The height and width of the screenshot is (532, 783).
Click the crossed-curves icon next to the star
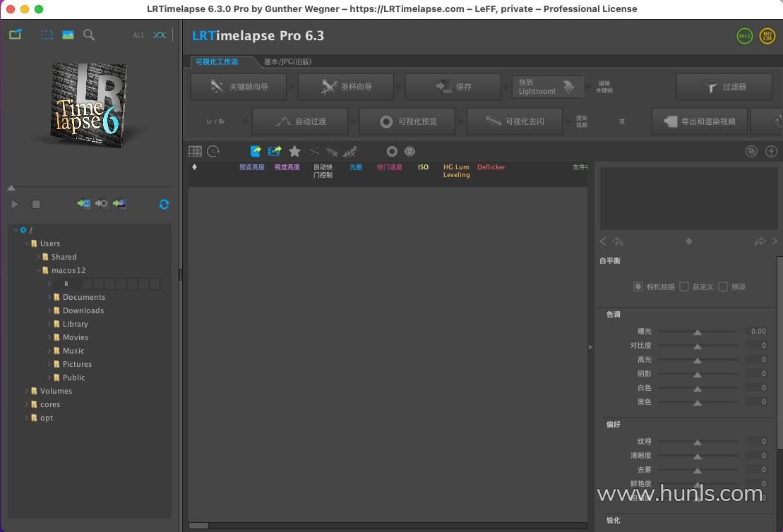click(314, 151)
